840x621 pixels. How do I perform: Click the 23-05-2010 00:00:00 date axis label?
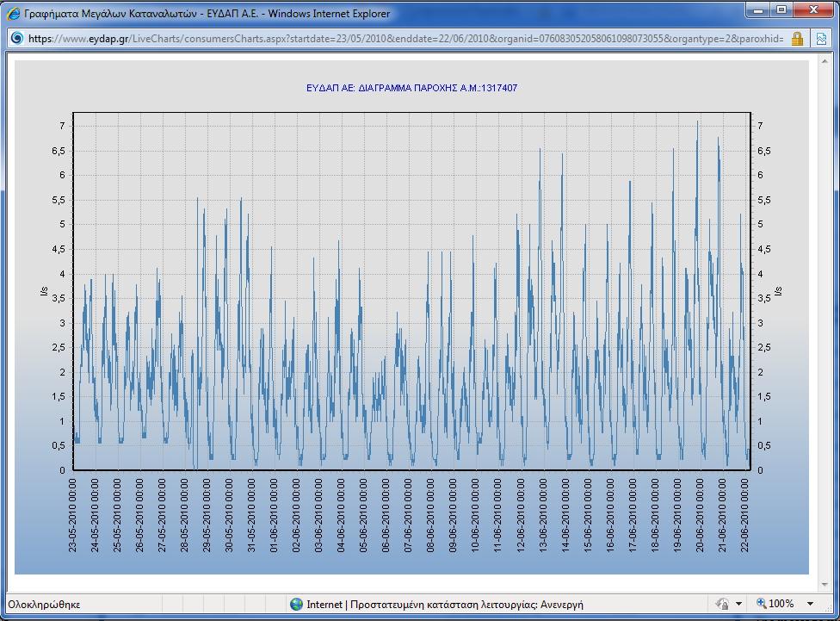point(72,515)
